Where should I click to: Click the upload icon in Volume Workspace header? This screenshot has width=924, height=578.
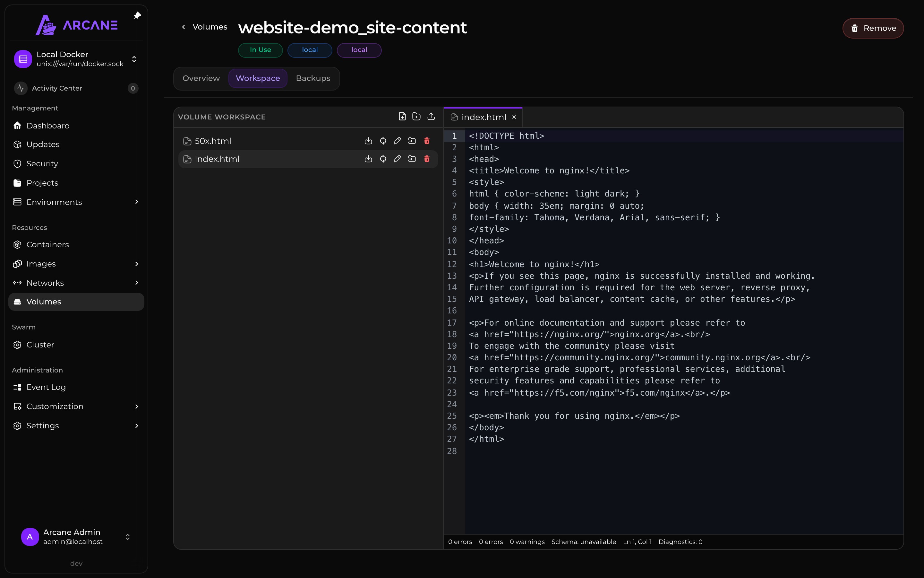coord(431,117)
